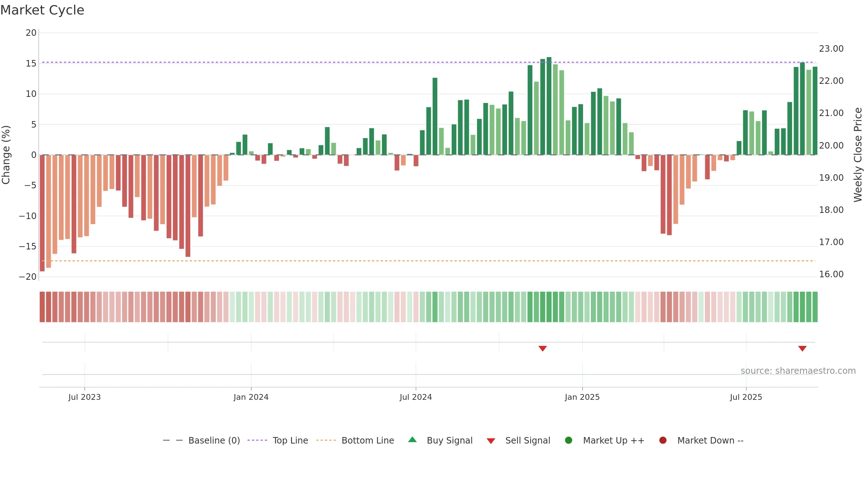Click the green Market Up circle icon
Viewport: 868px width, 488px height.
click(569, 440)
